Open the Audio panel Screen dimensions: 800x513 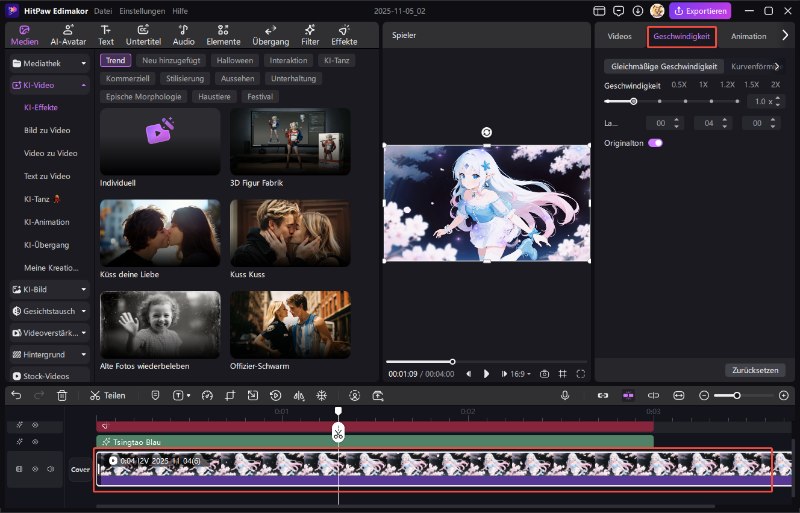point(183,35)
